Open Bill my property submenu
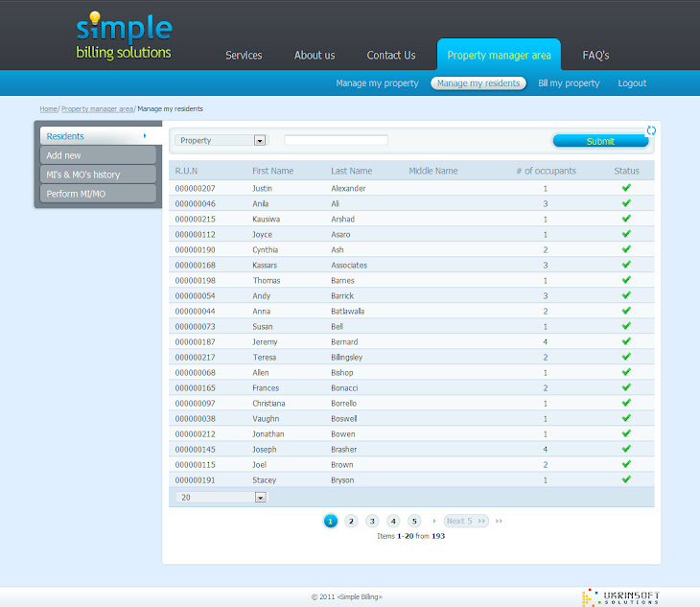Screen dimensions: 700x607 click(x=569, y=83)
